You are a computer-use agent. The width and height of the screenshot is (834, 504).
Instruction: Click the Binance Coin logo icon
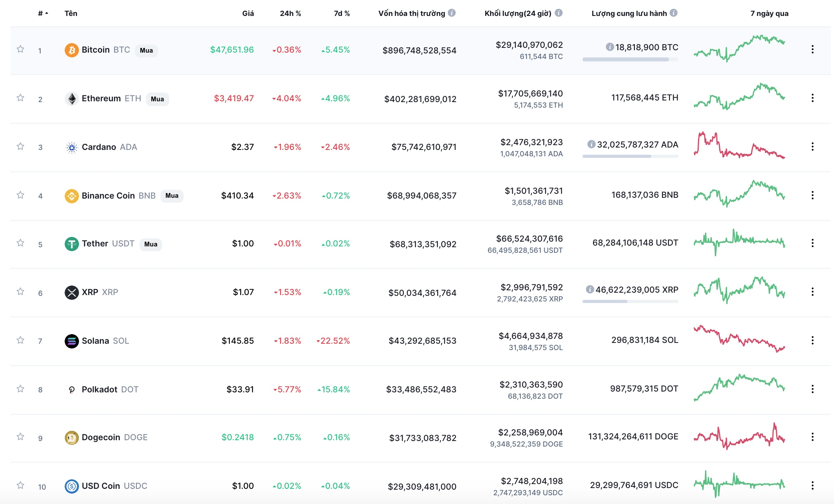72,196
